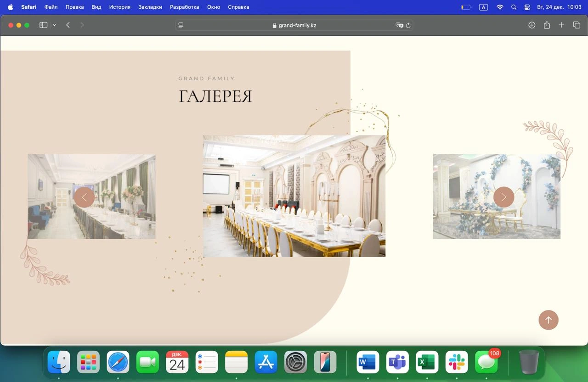Viewport: 588px width, 382px height.
Task: Open Launchpad from the Dock
Action: [88, 362]
